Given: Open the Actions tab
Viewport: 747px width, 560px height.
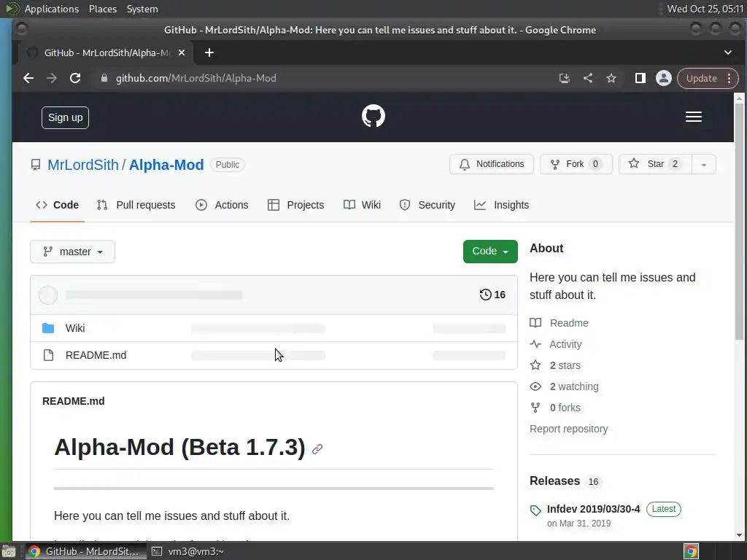Looking at the screenshot, I should 222,205.
